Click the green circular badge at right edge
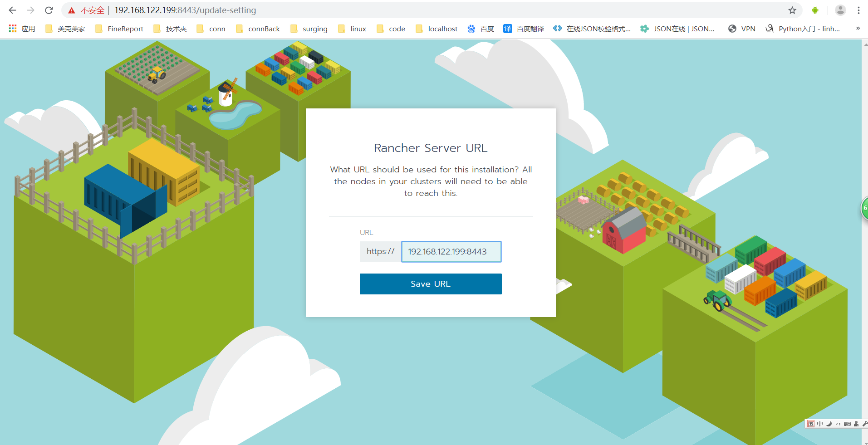The width and height of the screenshot is (868, 445). [x=864, y=208]
